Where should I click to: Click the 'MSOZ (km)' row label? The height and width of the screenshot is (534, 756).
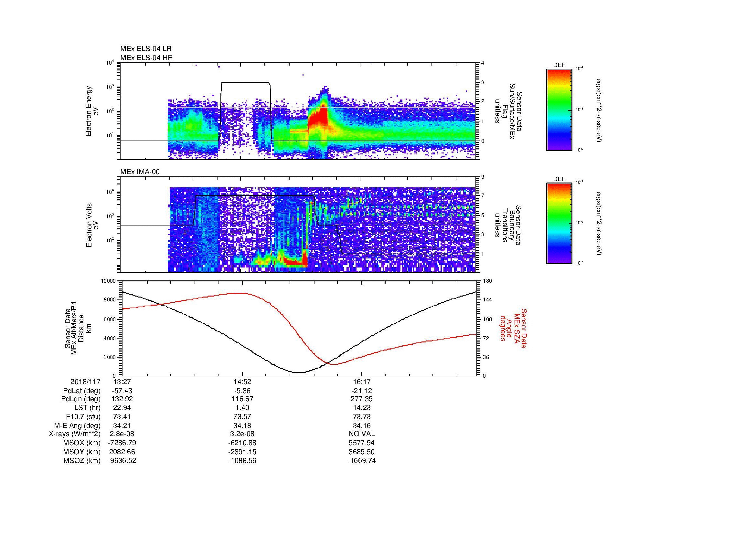82,461
